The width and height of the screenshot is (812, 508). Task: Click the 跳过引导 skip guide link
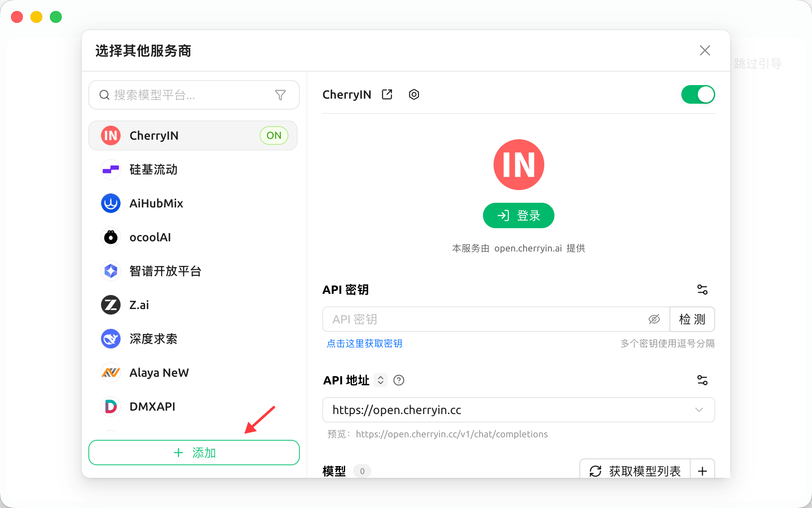click(758, 64)
